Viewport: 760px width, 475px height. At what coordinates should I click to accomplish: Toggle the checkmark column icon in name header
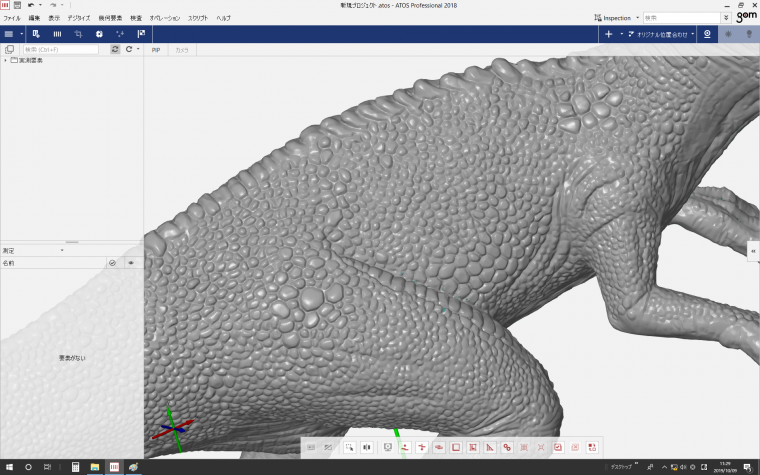pos(112,263)
